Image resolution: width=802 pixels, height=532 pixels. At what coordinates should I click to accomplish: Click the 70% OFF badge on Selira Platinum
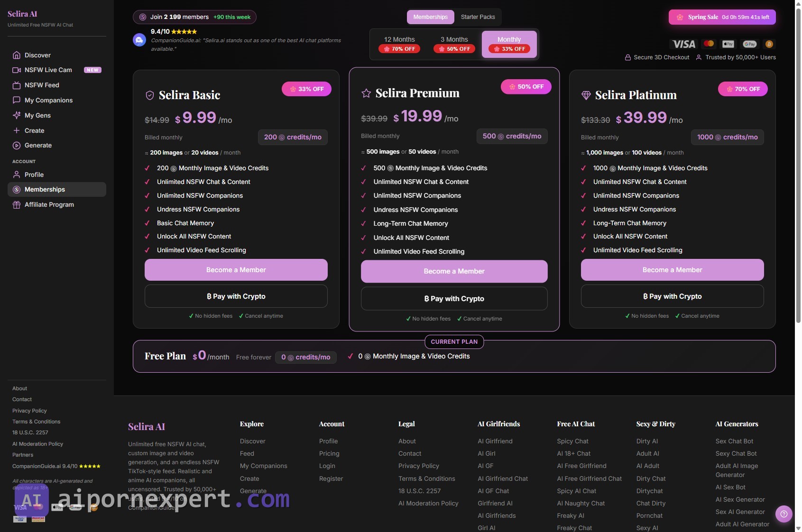point(743,89)
